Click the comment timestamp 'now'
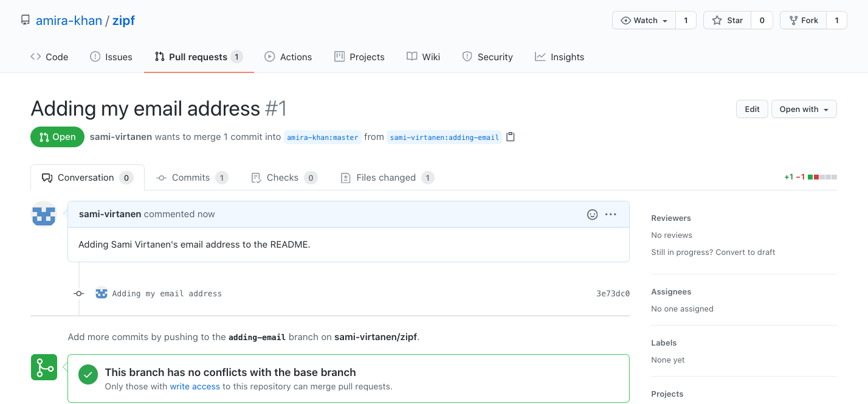 206,214
